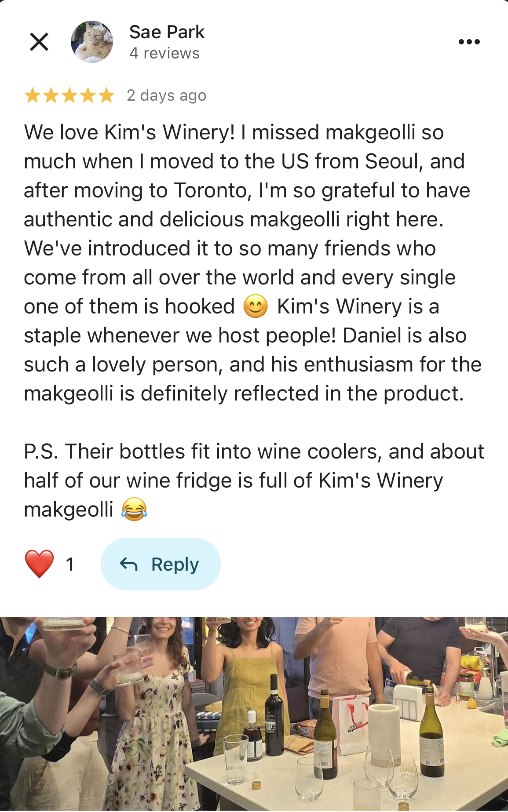Click the P.S. paragraph about wine coolers
This screenshot has width=508, height=812.
[254, 480]
